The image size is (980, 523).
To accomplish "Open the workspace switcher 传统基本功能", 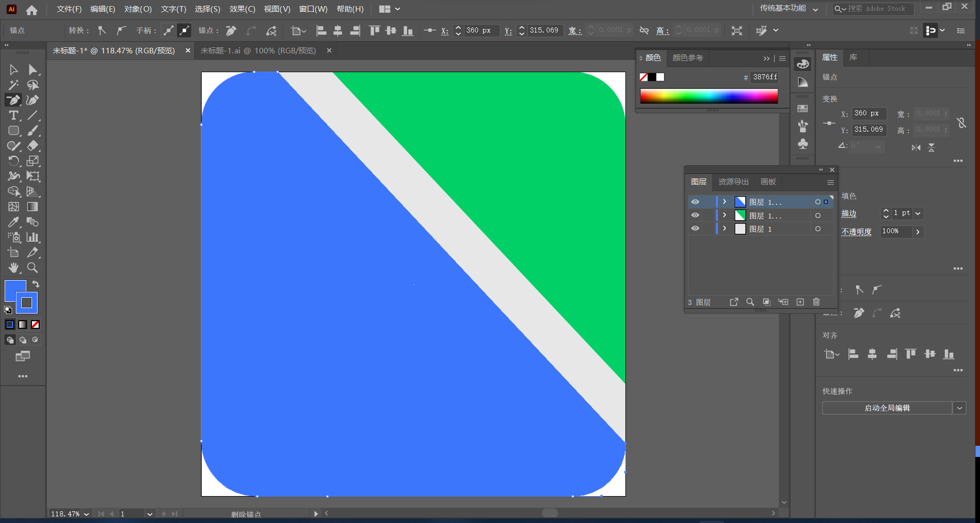I will [x=789, y=9].
